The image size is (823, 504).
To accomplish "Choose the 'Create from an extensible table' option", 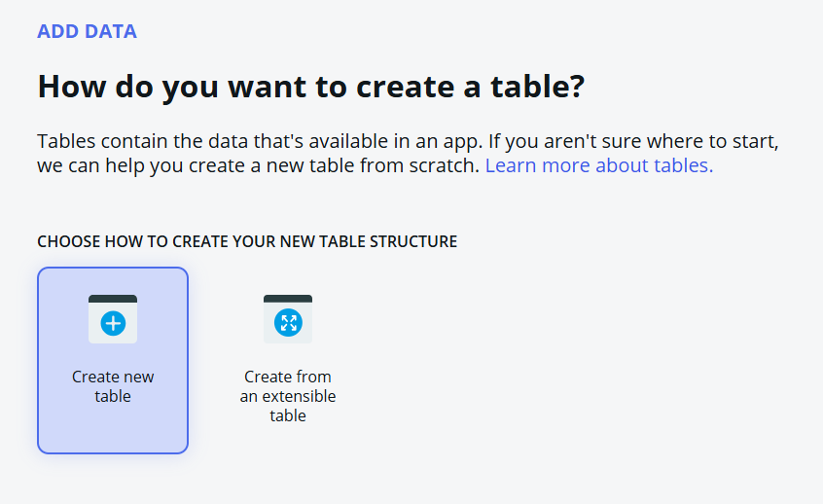I will click(x=288, y=360).
